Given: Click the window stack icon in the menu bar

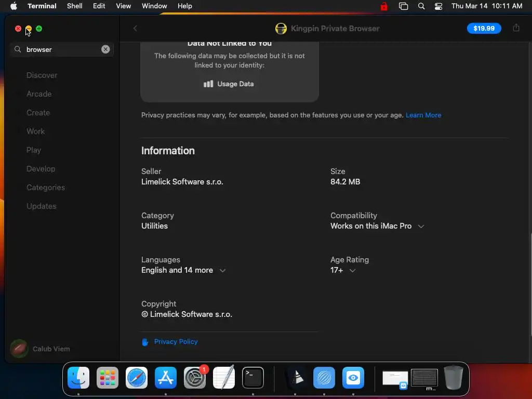Looking at the screenshot, I should pyautogui.click(x=403, y=6).
